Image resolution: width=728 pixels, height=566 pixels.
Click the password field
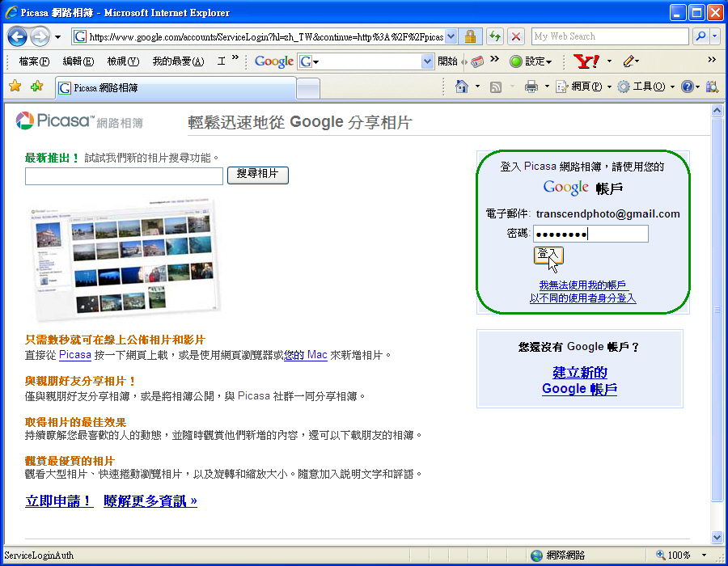point(590,234)
